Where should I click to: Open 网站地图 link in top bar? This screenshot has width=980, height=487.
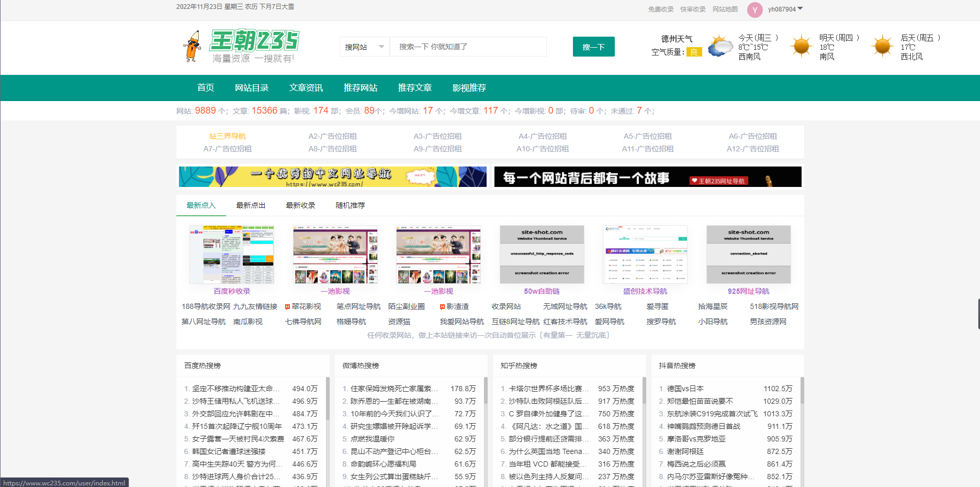pos(725,9)
